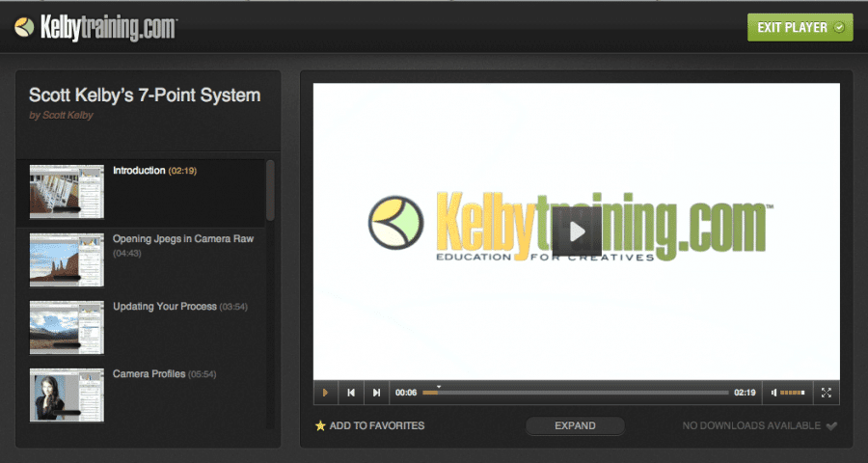868x463 pixels.
Task: Skip to previous video button
Action: tap(351, 393)
